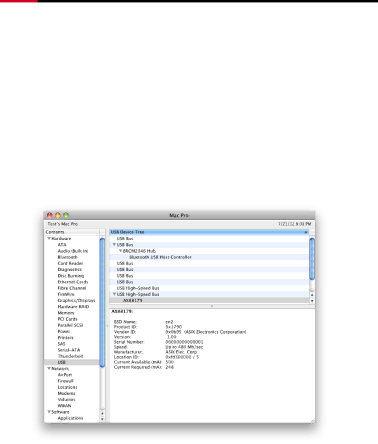
Task: Click Current Available value 500
Action: pyautogui.click(x=170, y=362)
